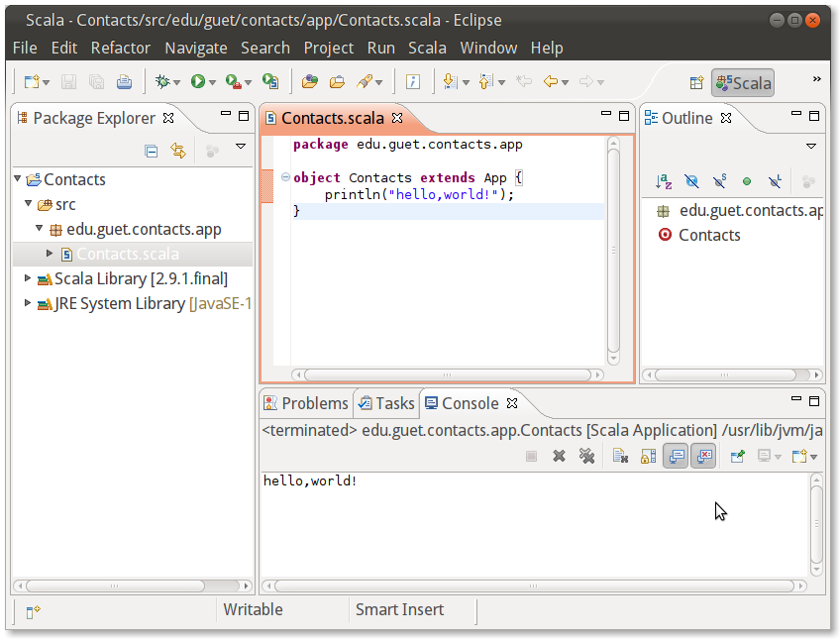The width and height of the screenshot is (840, 639).
Task: Close the Contacts.scala editor tab
Action: pyautogui.click(x=396, y=118)
